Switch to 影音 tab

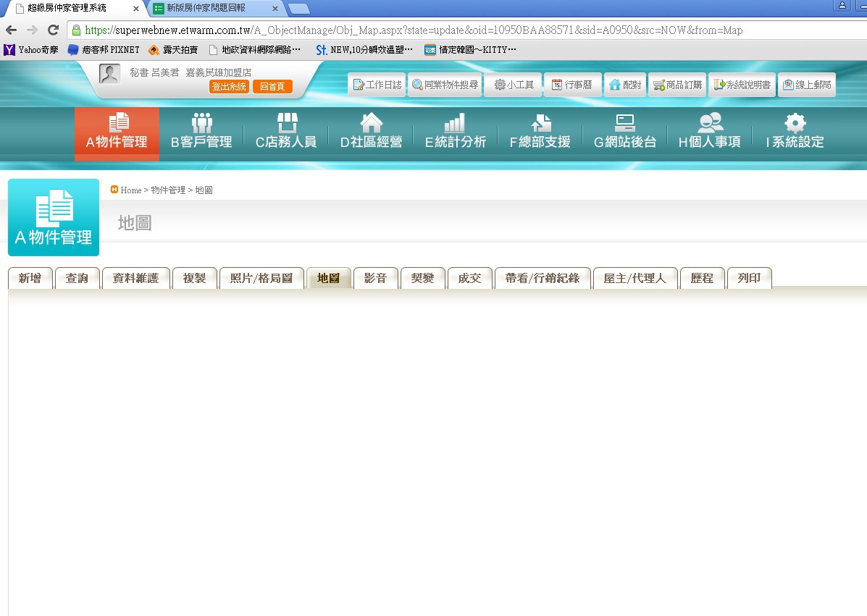click(x=375, y=278)
